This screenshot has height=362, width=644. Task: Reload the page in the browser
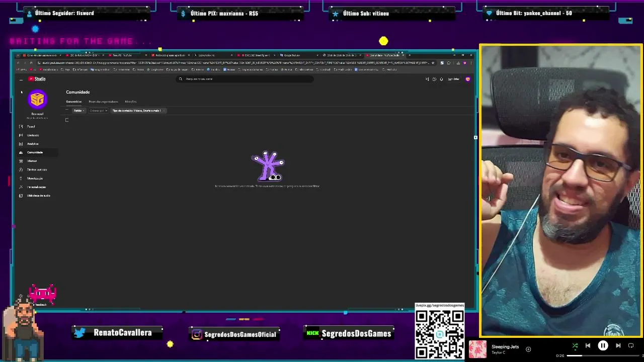31,63
